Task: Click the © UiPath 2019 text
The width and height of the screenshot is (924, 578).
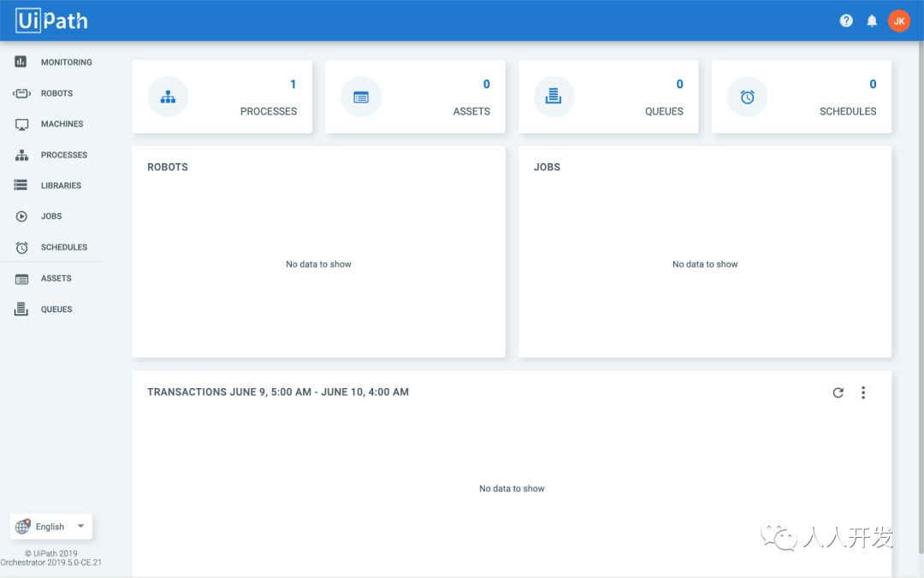Action: pyautogui.click(x=51, y=553)
